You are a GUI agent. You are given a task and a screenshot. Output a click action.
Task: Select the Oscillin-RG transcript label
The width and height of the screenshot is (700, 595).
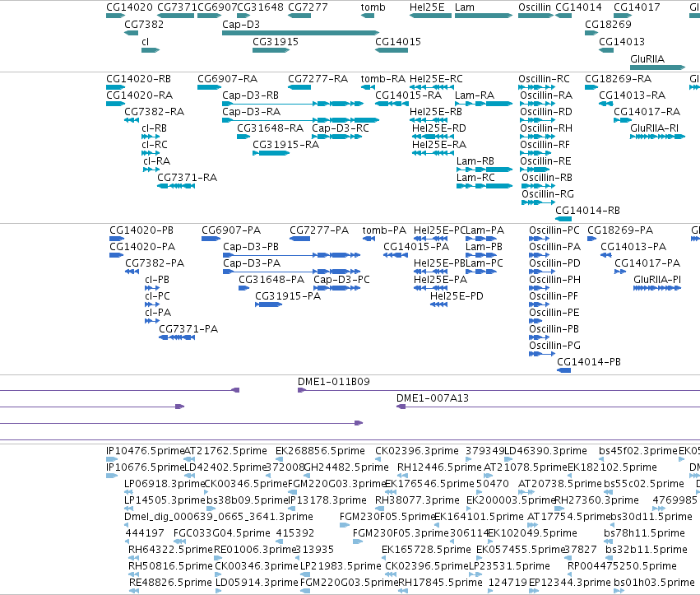[x=548, y=194]
